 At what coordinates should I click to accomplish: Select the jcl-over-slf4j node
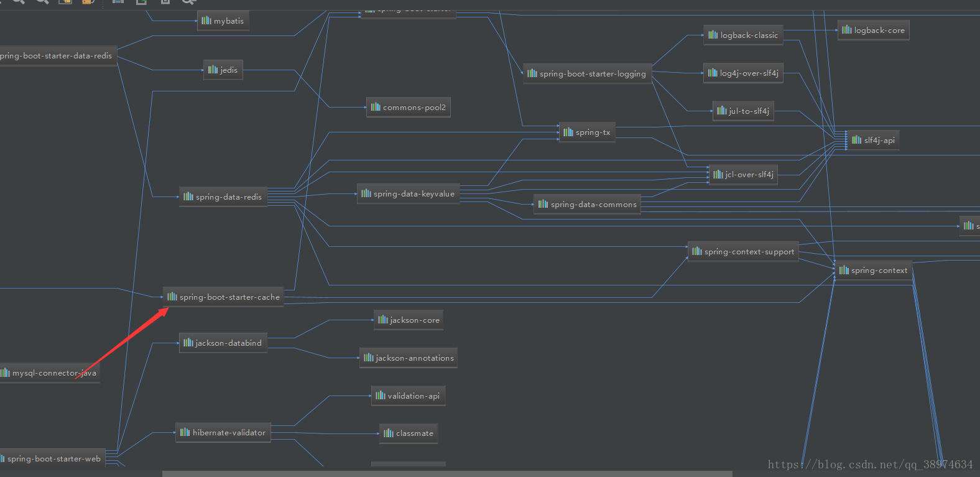743,174
